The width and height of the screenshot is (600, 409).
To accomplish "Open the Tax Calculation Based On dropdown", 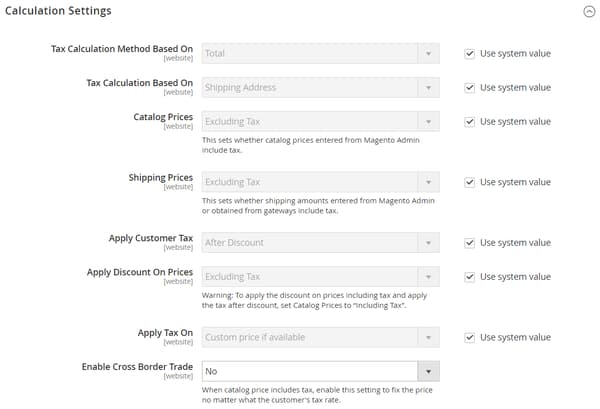I will pos(320,87).
